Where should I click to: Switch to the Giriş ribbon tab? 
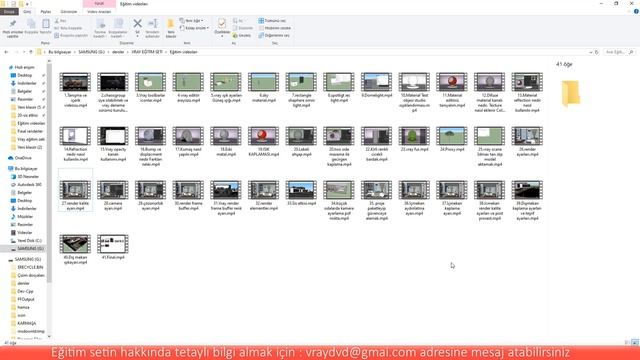click(x=27, y=12)
